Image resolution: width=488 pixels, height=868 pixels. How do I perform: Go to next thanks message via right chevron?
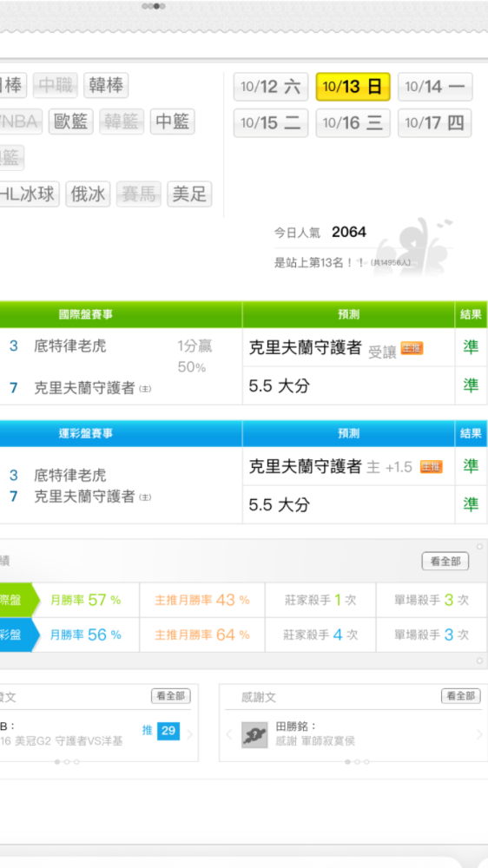coord(479,734)
